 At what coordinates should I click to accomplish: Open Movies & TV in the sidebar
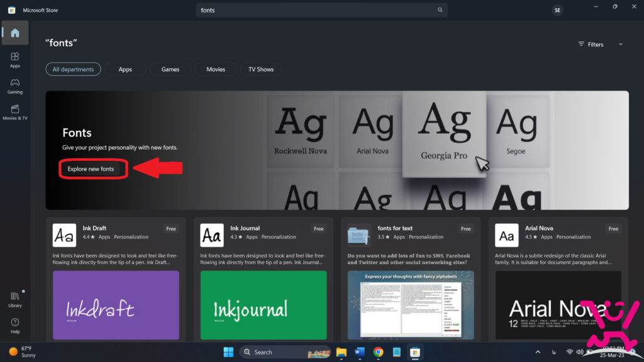coord(15,112)
